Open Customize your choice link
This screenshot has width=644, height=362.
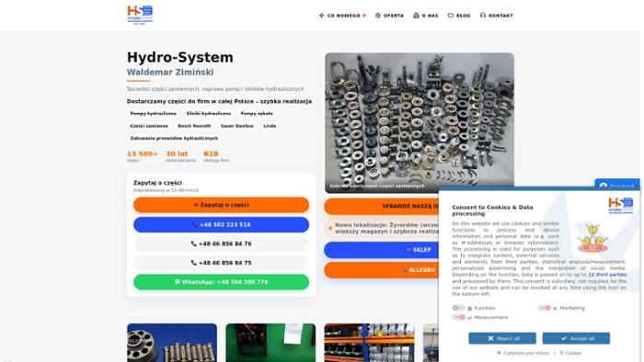[523, 353]
